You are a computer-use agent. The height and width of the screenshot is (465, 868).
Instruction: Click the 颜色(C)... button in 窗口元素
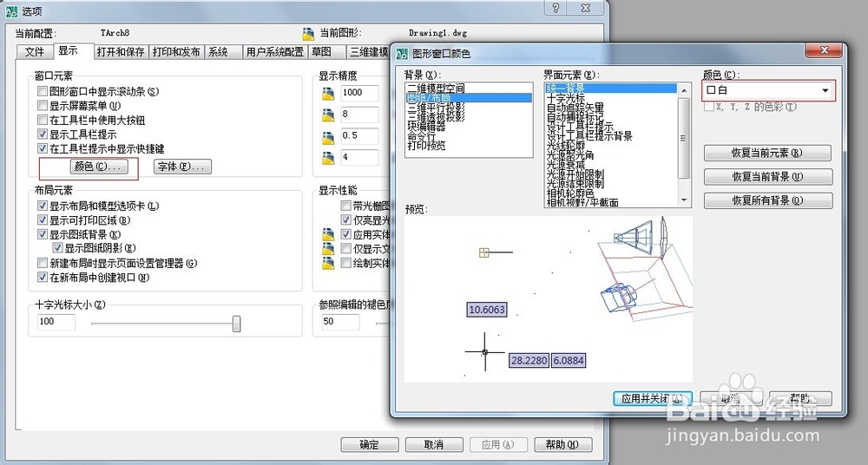point(99,166)
